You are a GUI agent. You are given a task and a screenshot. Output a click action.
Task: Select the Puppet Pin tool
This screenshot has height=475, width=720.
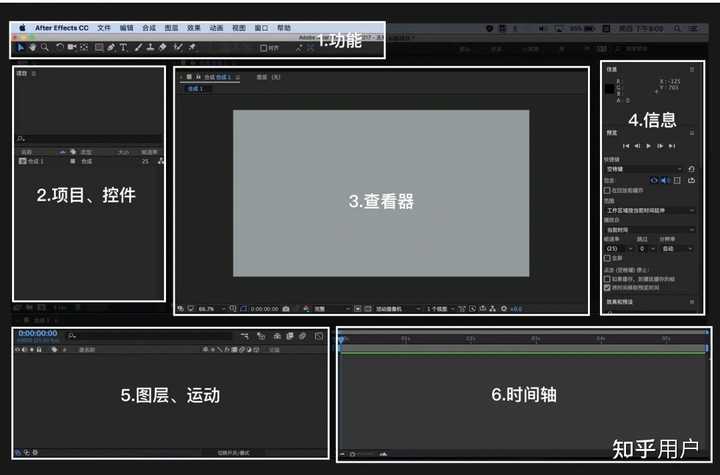[192, 47]
